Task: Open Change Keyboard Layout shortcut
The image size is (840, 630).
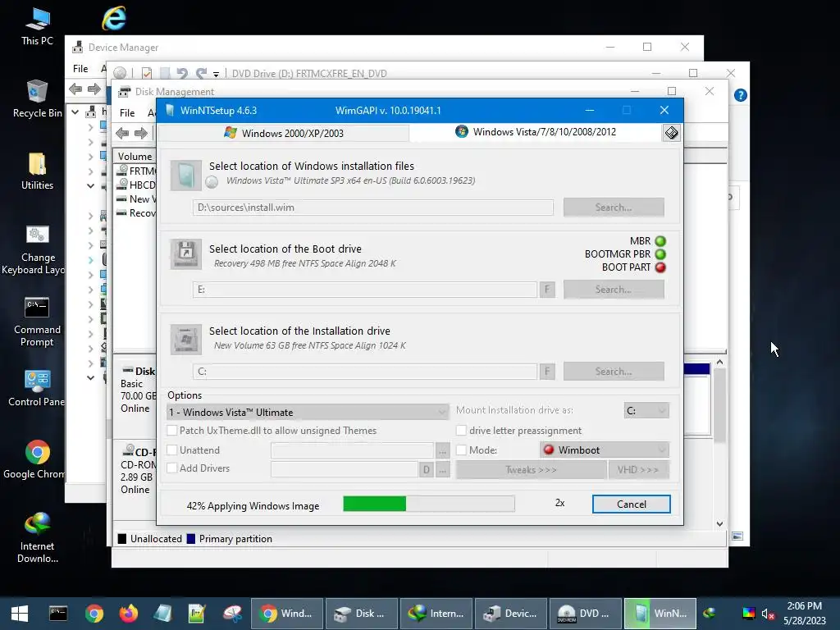Action: pos(37,249)
